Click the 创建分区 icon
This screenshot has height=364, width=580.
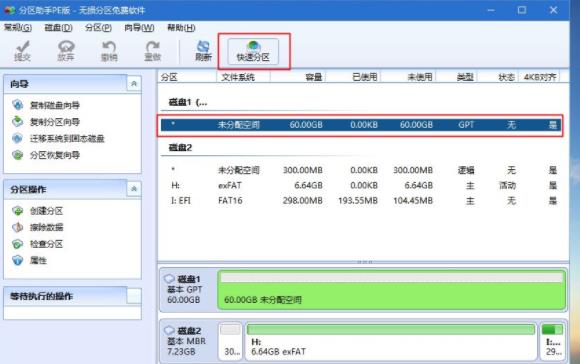[17, 210]
